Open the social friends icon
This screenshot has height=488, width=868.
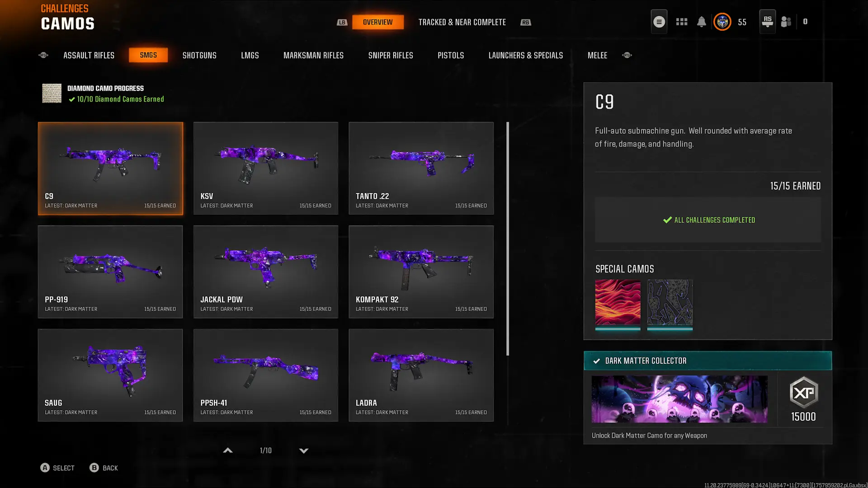(786, 22)
